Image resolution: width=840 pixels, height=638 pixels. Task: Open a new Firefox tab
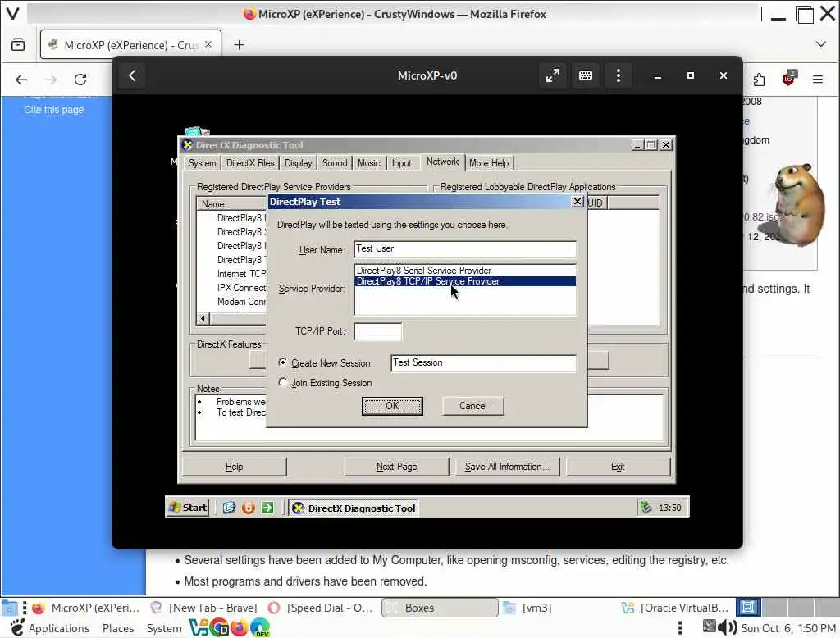[239, 45]
